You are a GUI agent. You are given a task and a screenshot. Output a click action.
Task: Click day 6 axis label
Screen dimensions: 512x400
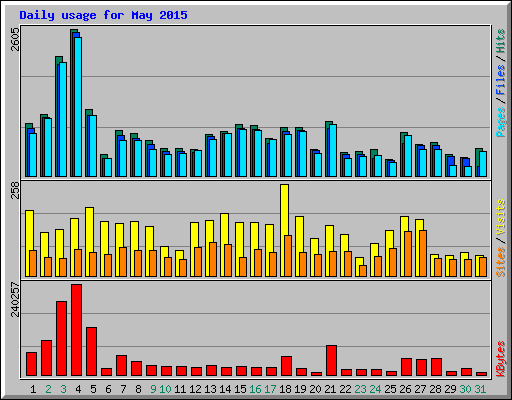point(108,389)
